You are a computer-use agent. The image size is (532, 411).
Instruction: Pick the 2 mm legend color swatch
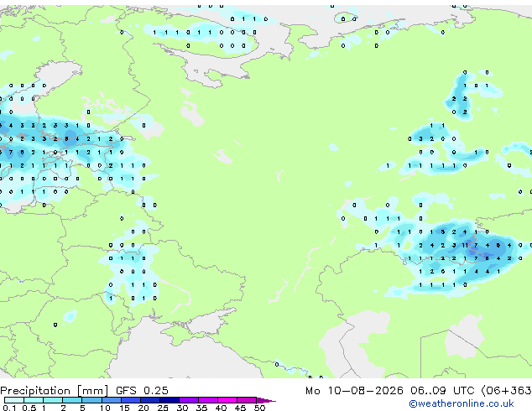click(72, 400)
